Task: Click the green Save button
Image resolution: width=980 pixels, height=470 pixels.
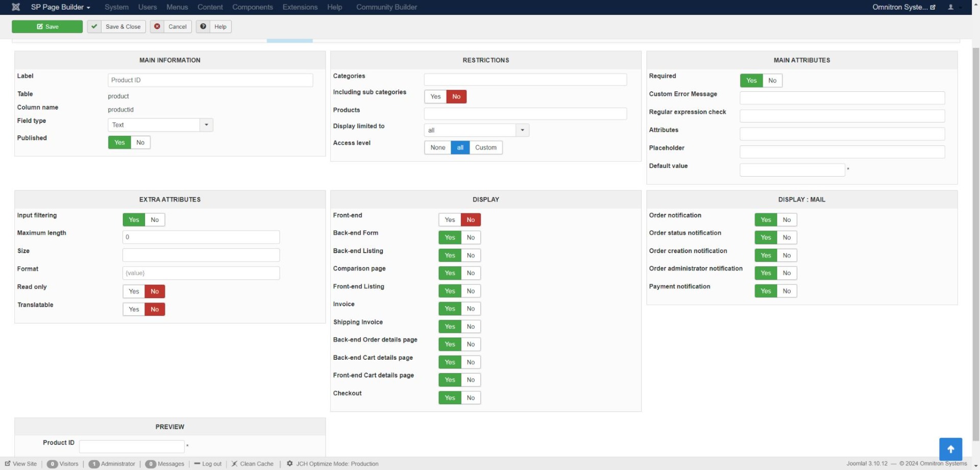Action: click(x=47, y=27)
